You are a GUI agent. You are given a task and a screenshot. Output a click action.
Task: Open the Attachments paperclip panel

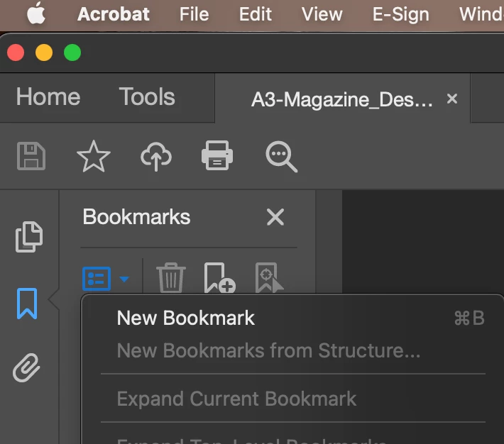26,367
